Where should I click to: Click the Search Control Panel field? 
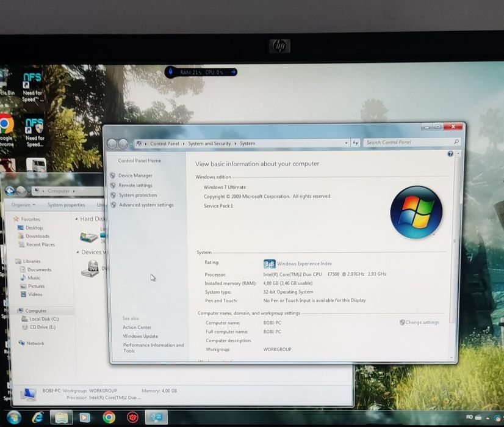(x=411, y=142)
